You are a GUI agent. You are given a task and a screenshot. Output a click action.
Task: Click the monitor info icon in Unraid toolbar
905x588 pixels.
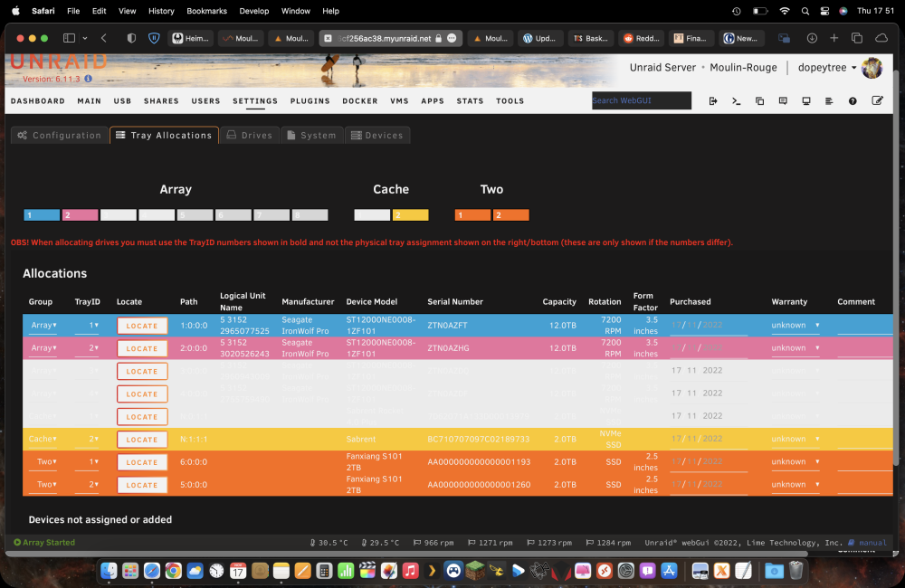point(806,101)
